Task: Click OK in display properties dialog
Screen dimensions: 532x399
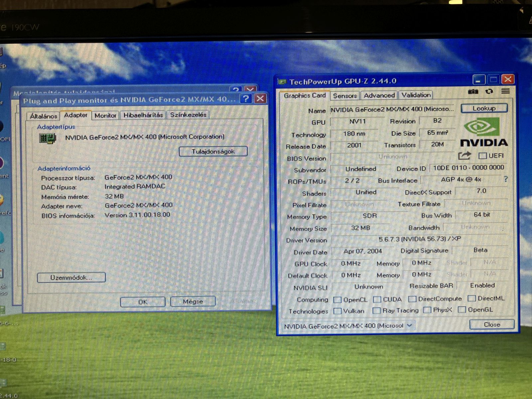Action: (x=143, y=302)
